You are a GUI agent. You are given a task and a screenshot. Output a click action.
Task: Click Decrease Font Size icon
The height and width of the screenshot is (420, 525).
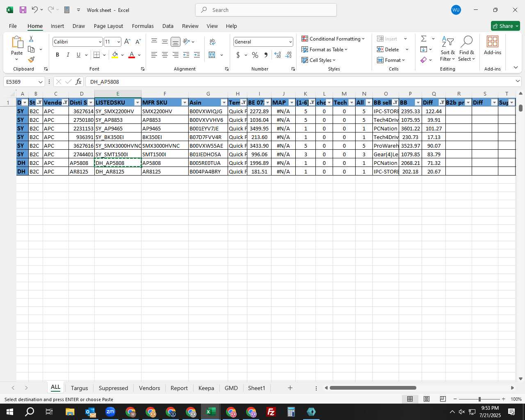pyautogui.click(x=138, y=42)
